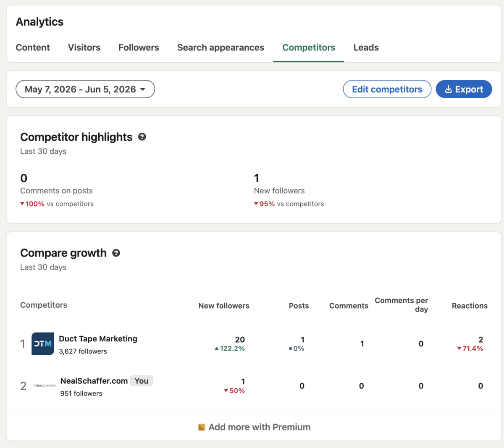Click the Premium badge icon
Screen dimensions: 504x448
tap(202, 427)
